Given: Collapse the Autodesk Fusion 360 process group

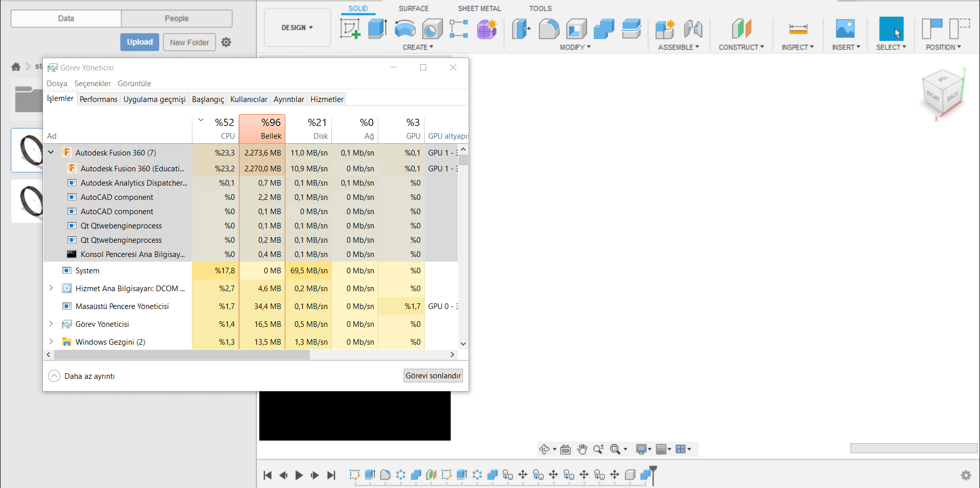Looking at the screenshot, I should tap(51, 152).
